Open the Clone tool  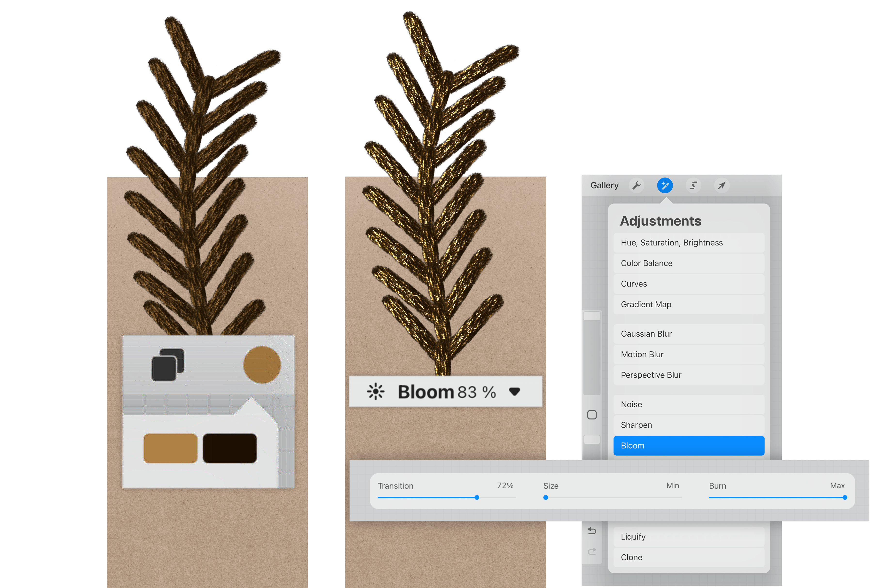coord(689,557)
